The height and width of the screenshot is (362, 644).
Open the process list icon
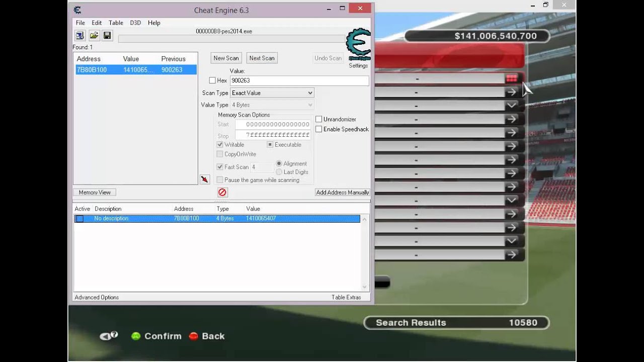point(80,35)
